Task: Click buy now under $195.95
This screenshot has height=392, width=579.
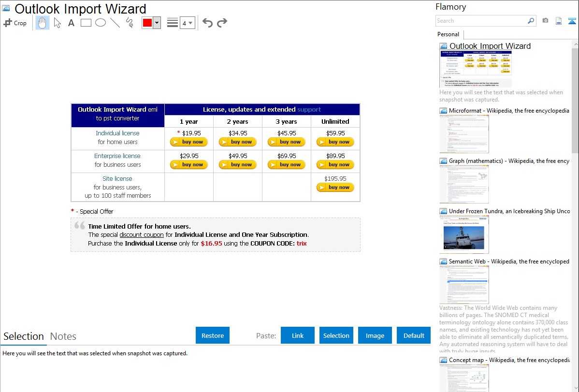Action: 335,188
